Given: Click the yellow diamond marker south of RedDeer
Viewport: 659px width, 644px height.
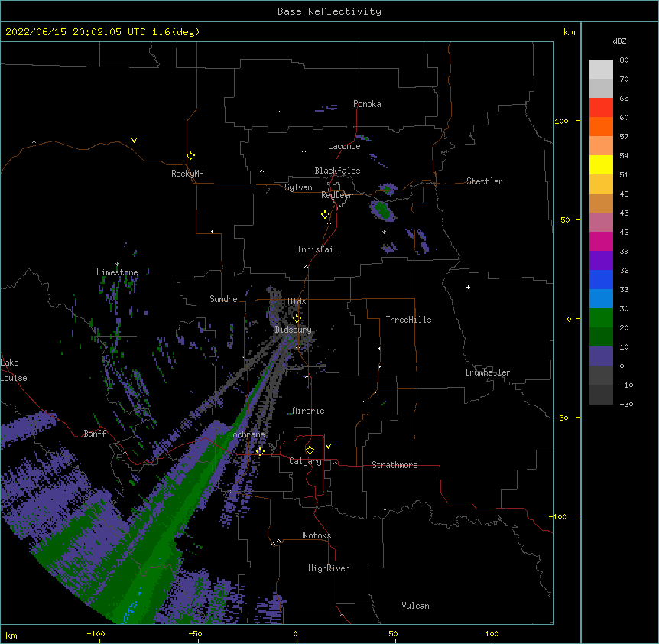Looking at the screenshot, I should tap(326, 215).
